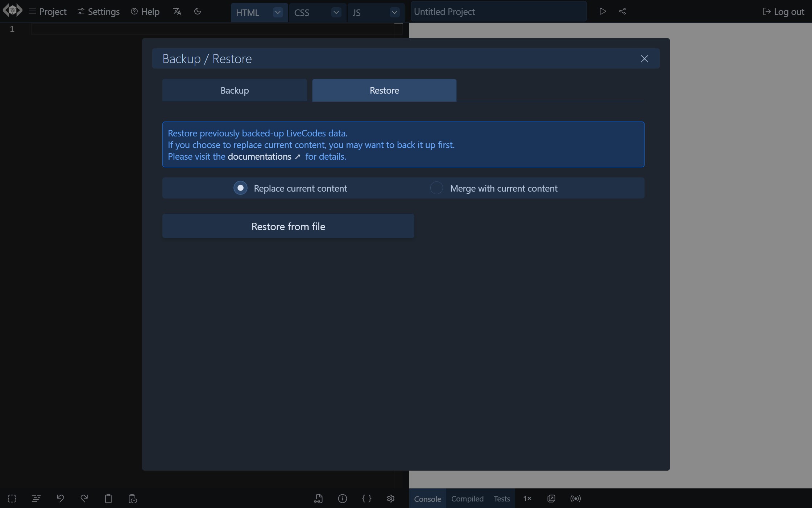Switch to the Compiled tab
This screenshot has height=508, width=812.
pyautogui.click(x=467, y=499)
